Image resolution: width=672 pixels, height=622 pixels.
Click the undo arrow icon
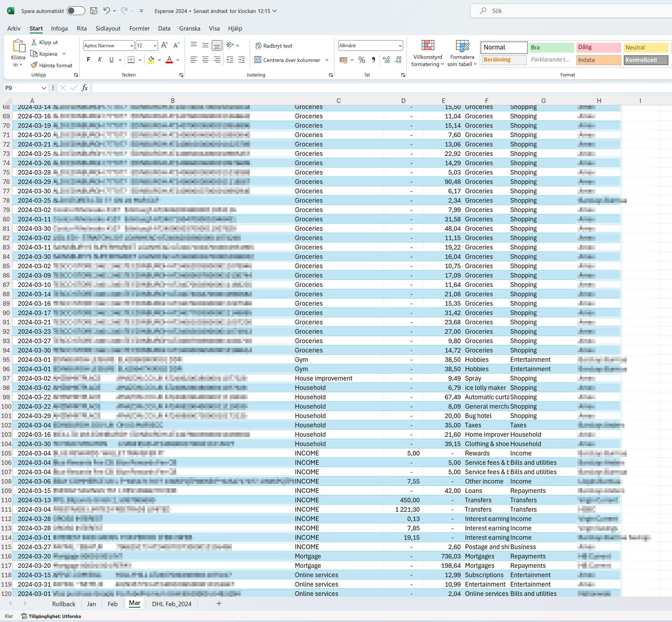106,11
